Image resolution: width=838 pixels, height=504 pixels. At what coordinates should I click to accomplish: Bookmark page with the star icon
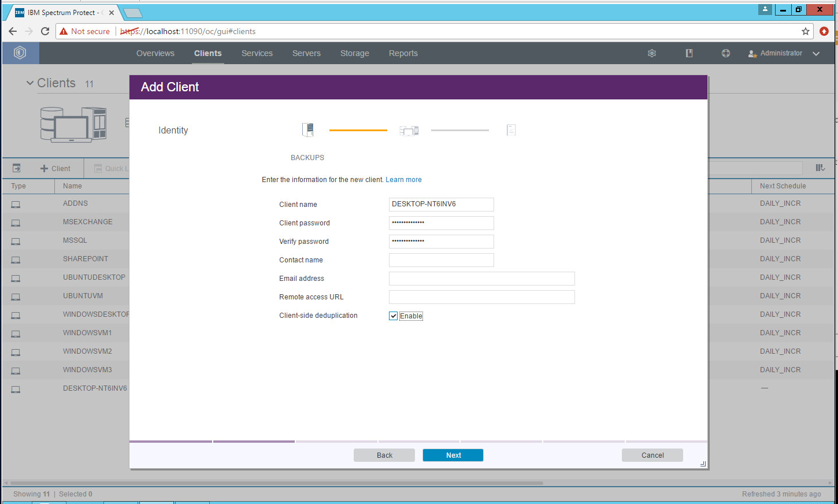coord(805,31)
